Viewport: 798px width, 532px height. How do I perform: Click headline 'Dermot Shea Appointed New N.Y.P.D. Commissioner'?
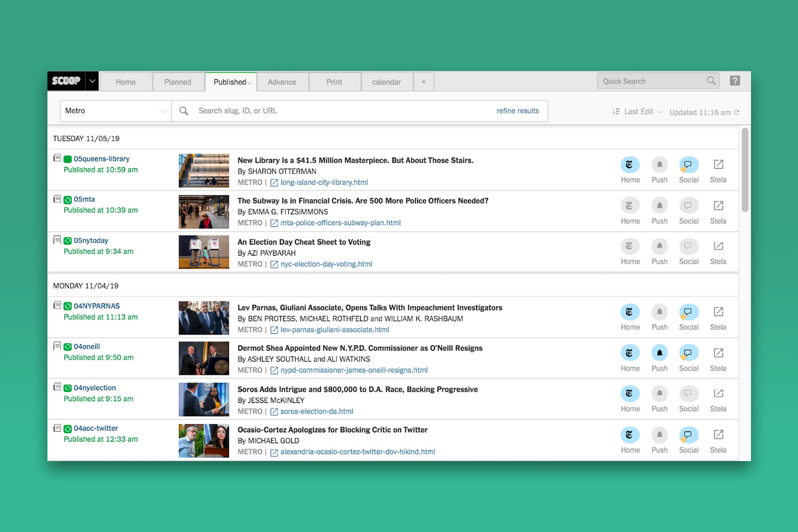pyautogui.click(x=360, y=348)
